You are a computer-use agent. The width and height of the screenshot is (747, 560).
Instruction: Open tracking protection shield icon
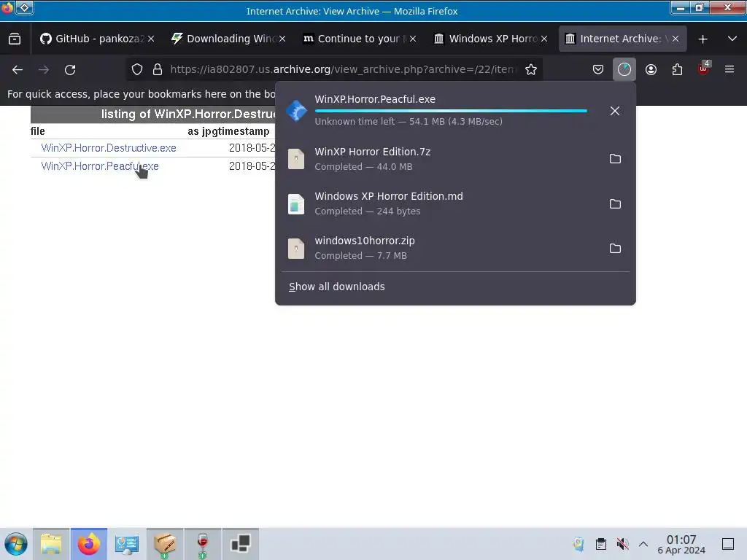coord(137,69)
